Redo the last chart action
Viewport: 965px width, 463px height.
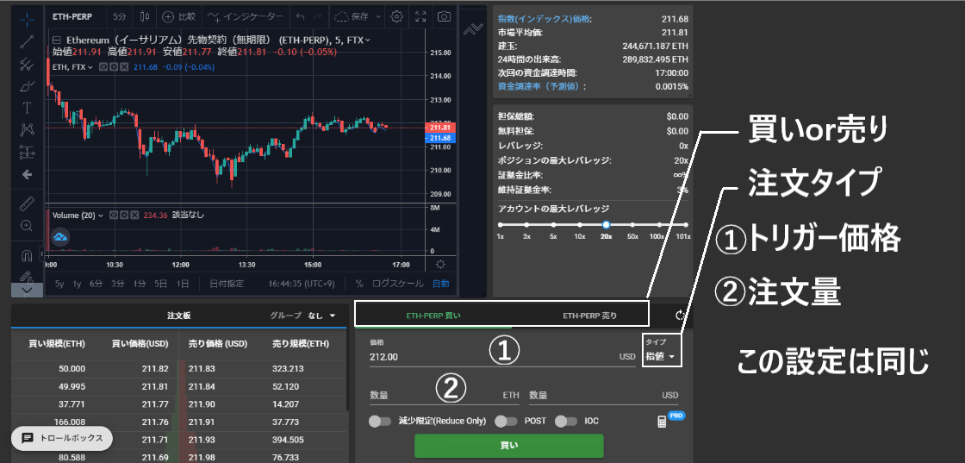coord(318,17)
